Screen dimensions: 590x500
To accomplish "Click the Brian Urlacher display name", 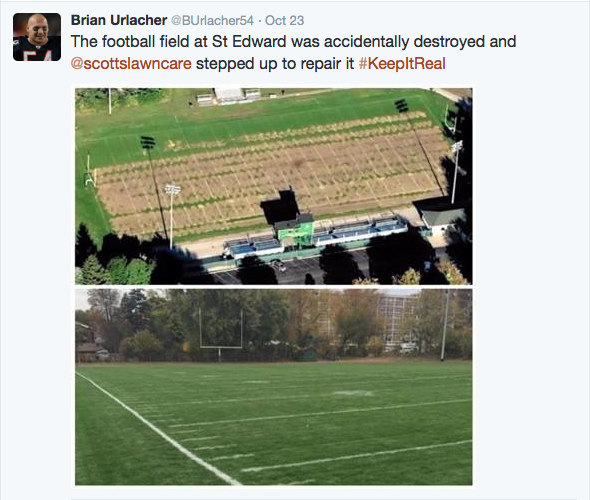I will [x=119, y=20].
